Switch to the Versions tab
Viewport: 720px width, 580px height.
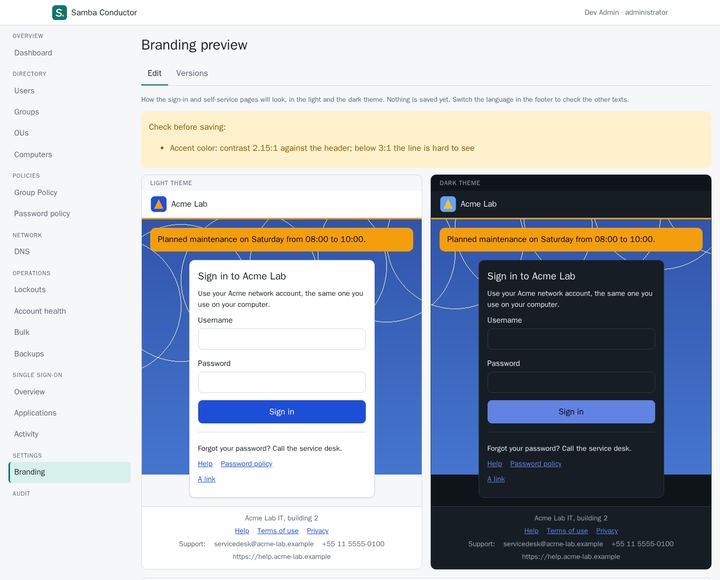pos(192,73)
